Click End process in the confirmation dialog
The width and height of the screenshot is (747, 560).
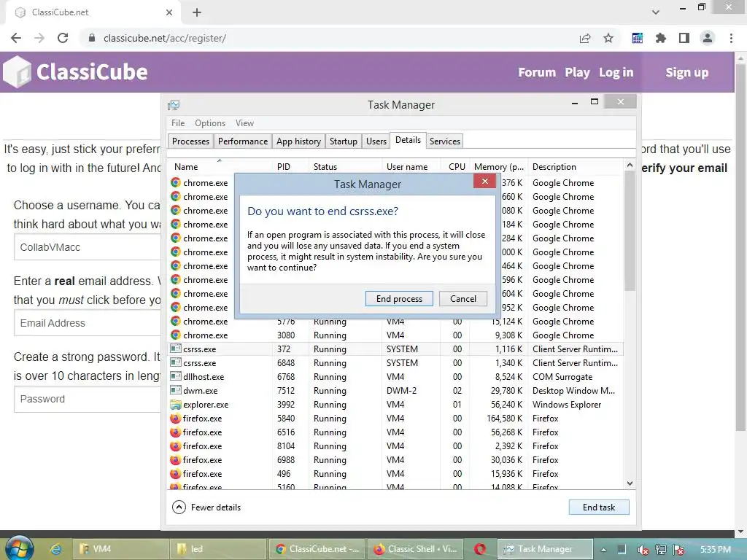tap(399, 298)
